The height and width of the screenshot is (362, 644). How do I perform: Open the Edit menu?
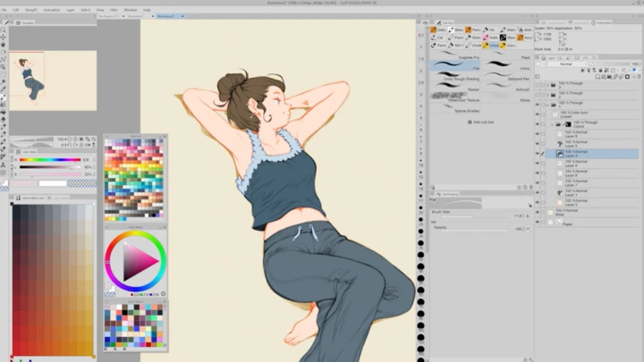15,10
